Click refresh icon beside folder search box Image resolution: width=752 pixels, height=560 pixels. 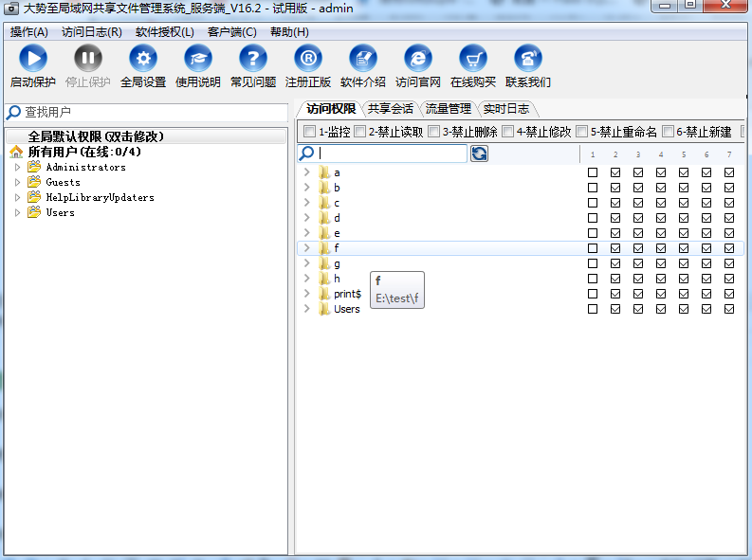pos(480,154)
